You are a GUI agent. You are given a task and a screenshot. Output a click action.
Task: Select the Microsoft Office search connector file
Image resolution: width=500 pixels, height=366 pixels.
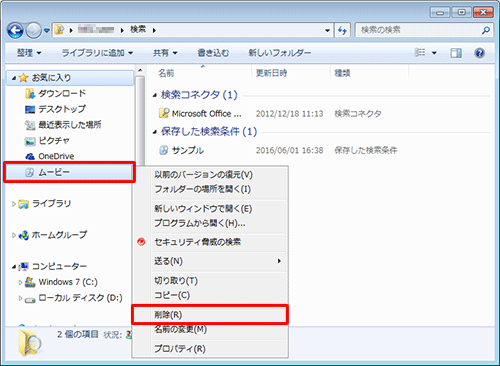(x=207, y=114)
